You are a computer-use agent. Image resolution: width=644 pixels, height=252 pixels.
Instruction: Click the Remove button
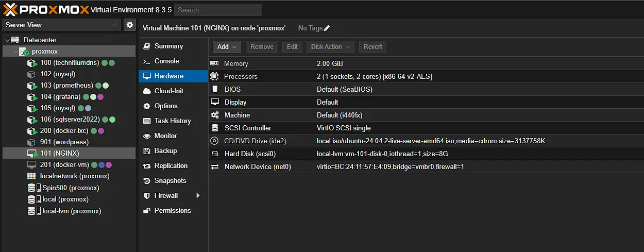pos(262,47)
